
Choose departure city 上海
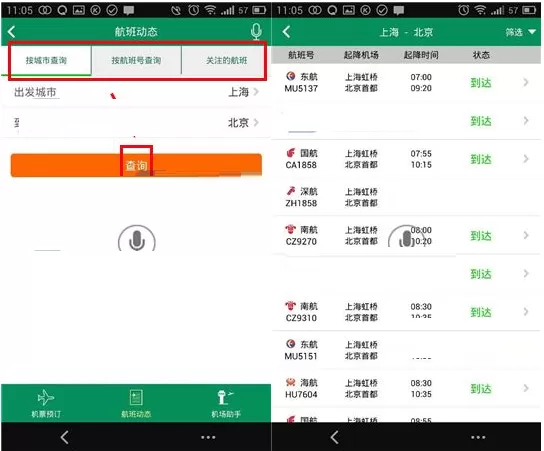pyautogui.click(x=136, y=92)
